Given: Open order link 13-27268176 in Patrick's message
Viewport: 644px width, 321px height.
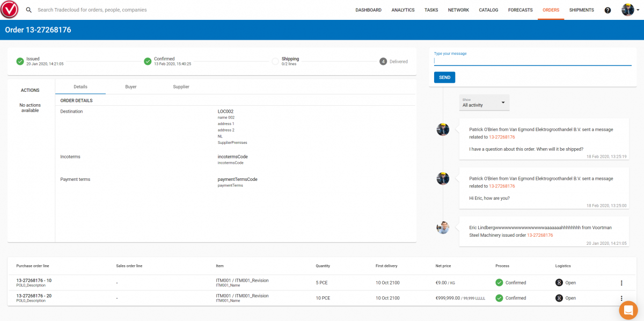Looking at the screenshot, I should click(502, 137).
